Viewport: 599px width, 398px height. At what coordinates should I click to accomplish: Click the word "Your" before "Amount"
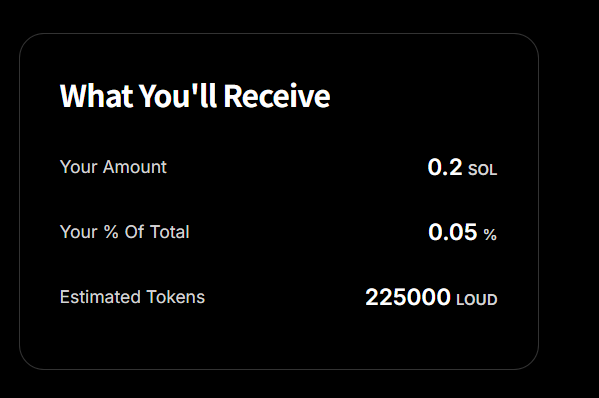[x=78, y=167]
